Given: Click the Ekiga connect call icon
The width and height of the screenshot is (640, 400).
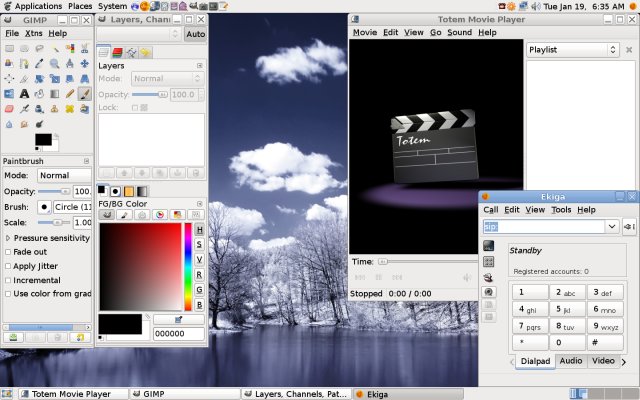Looking at the screenshot, I should click(629, 227).
